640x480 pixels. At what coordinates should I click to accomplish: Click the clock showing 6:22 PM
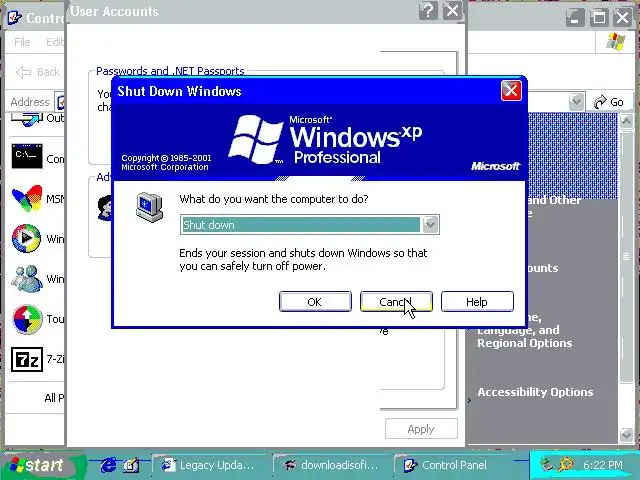pos(602,465)
